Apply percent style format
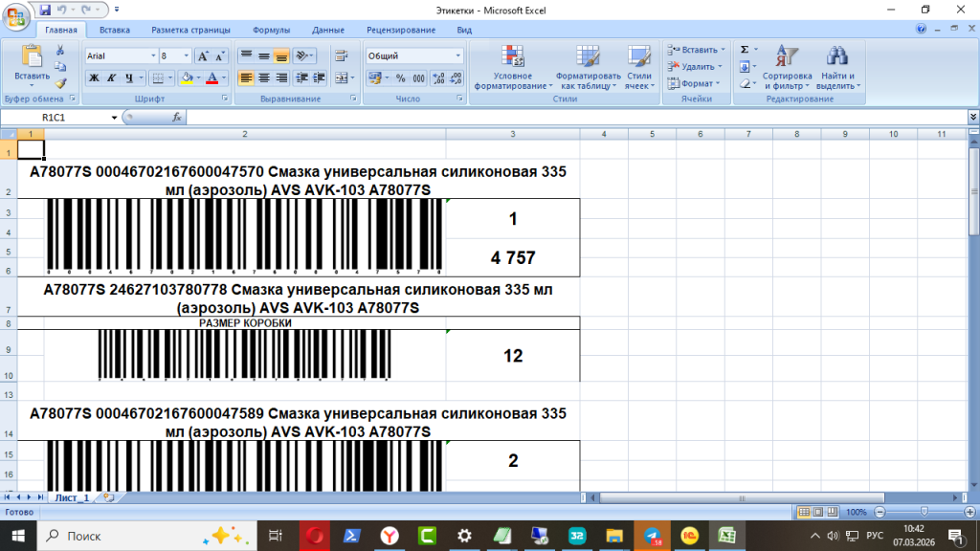Image resolution: width=980 pixels, height=551 pixels. coord(401,78)
